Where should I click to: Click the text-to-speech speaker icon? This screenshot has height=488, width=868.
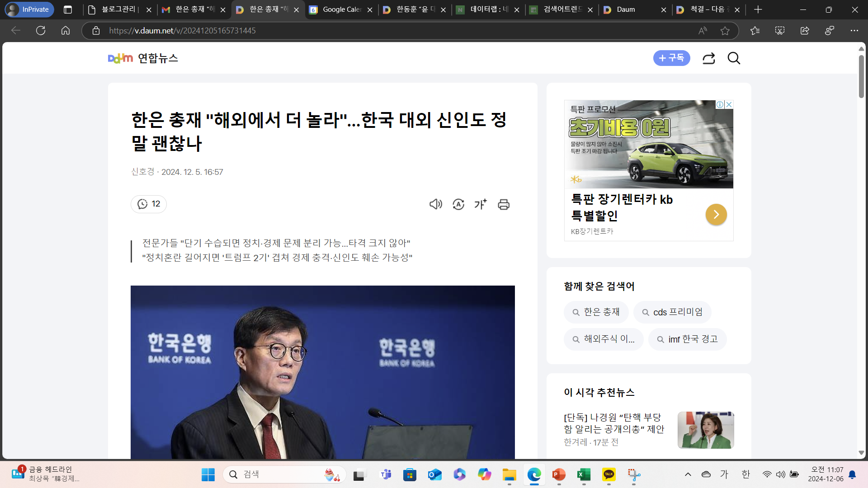click(x=435, y=204)
